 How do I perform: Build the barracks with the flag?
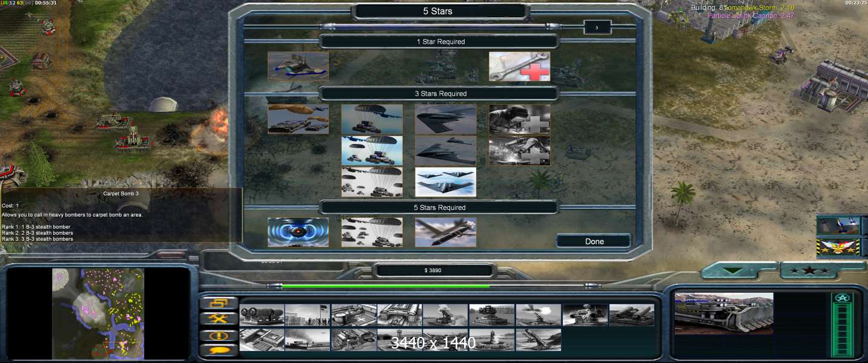308,315
